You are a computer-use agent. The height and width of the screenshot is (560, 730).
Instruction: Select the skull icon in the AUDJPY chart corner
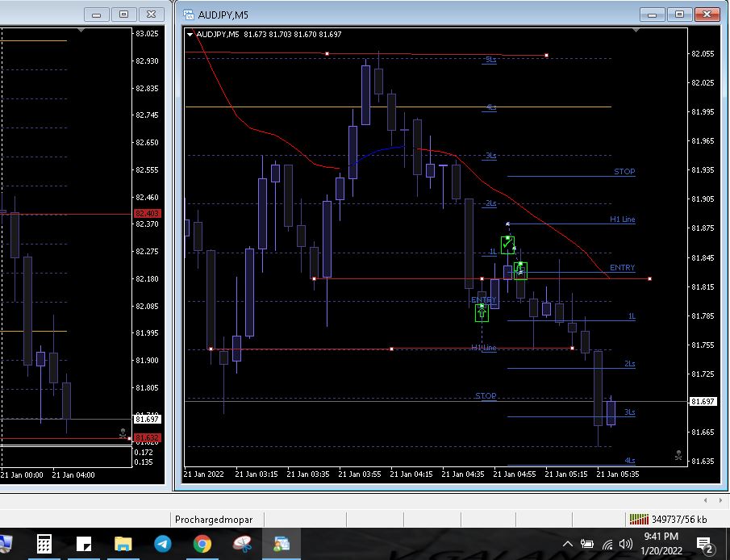678,455
